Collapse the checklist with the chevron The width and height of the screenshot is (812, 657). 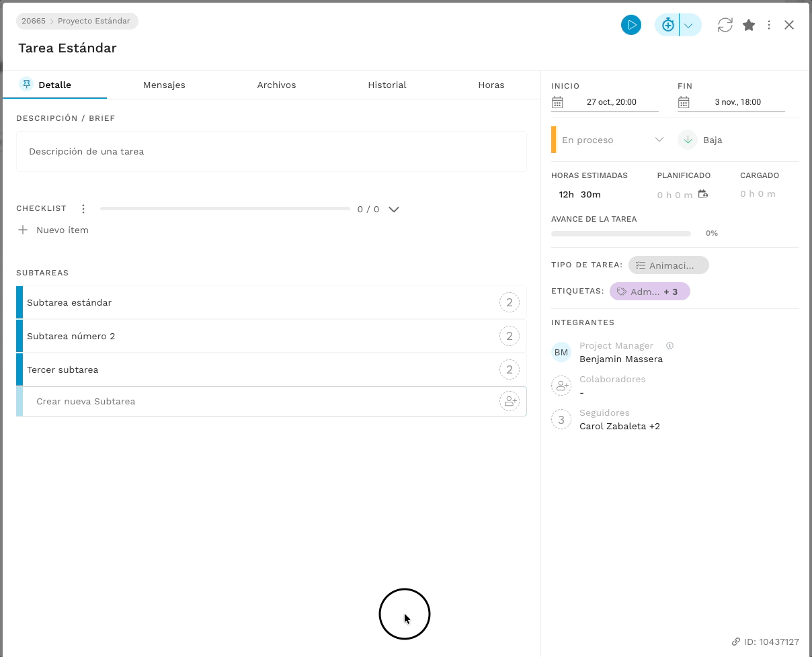pos(394,209)
